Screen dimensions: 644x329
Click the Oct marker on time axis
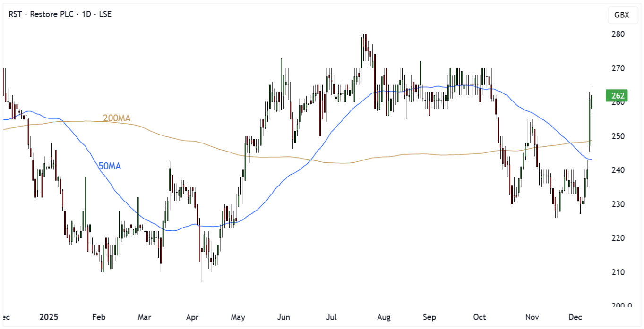(480, 317)
